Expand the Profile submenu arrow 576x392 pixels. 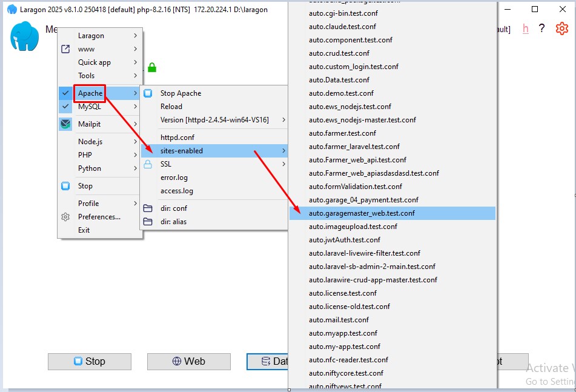135,204
